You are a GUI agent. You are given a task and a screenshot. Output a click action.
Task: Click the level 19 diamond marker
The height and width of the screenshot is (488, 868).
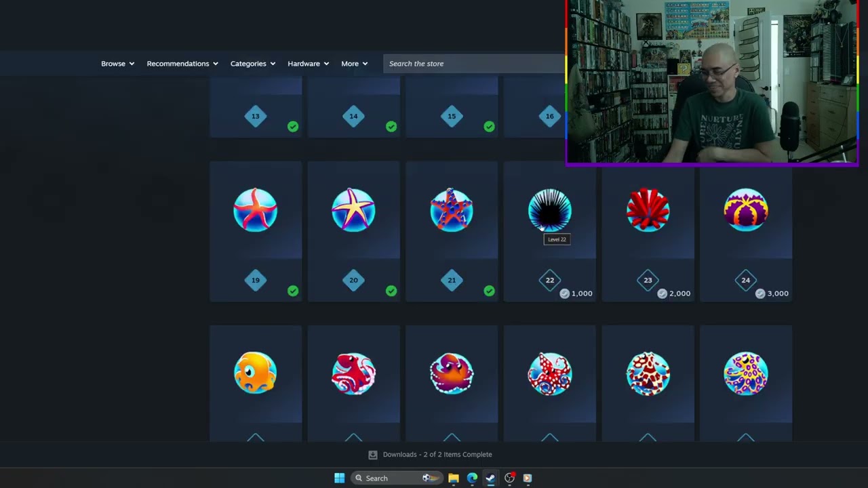pos(256,280)
